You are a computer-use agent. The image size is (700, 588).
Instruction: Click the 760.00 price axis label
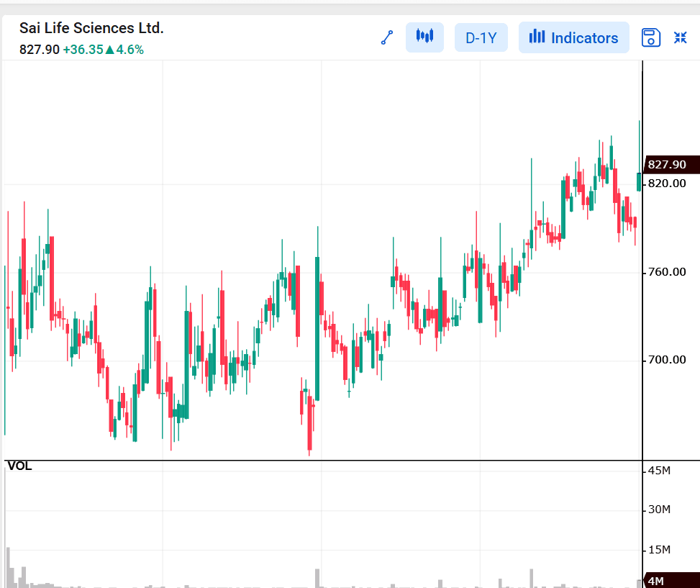click(x=667, y=272)
